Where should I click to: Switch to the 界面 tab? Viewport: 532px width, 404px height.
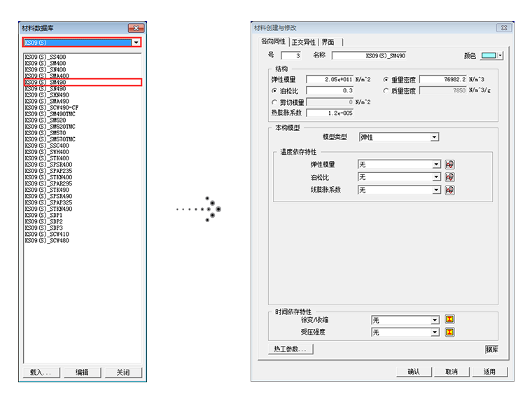coord(328,42)
